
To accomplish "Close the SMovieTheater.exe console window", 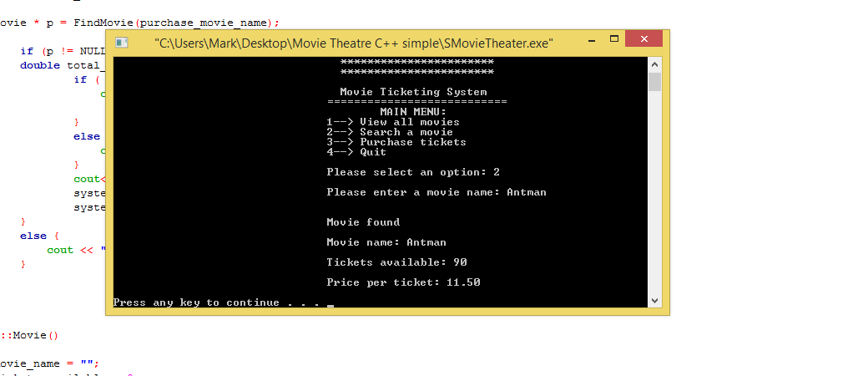I will click(643, 39).
